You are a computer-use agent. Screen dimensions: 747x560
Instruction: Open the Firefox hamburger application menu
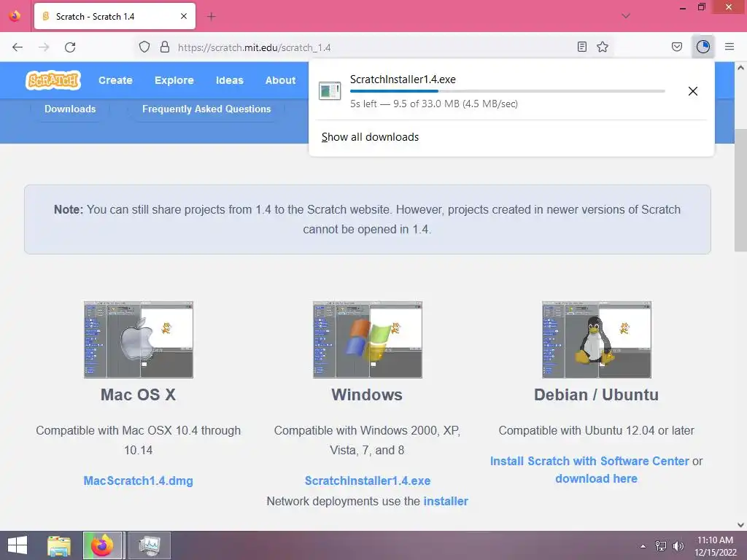(x=729, y=47)
